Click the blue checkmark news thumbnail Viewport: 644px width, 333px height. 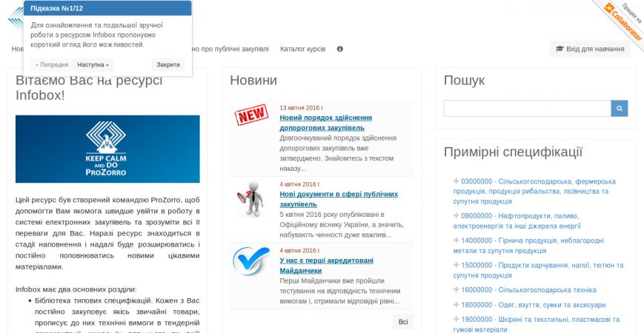251,260
